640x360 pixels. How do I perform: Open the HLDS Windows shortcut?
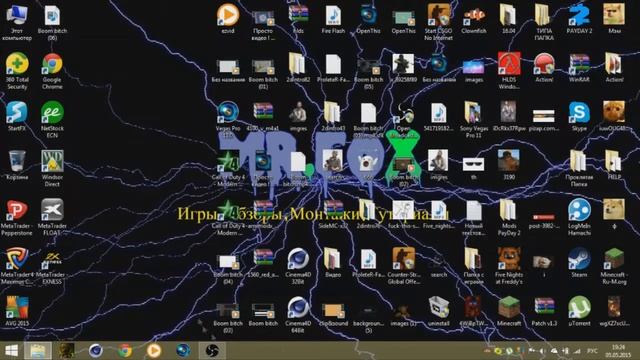509,70
